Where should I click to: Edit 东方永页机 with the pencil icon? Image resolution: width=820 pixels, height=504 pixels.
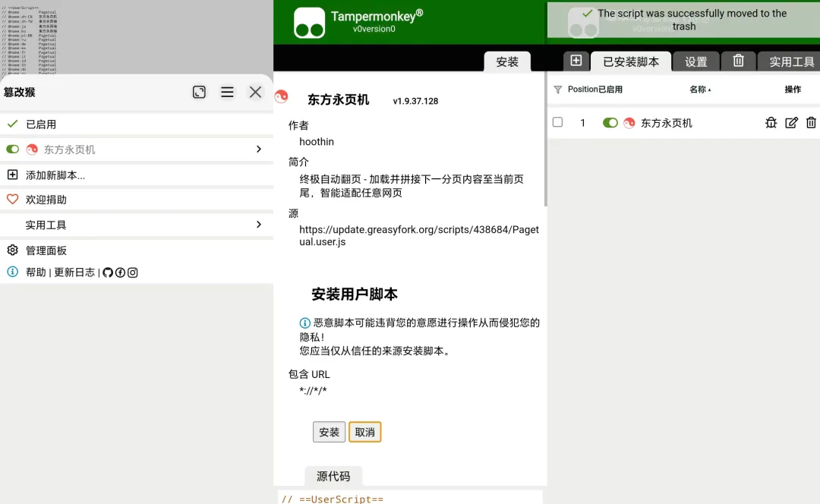pyautogui.click(x=791, y=123)
